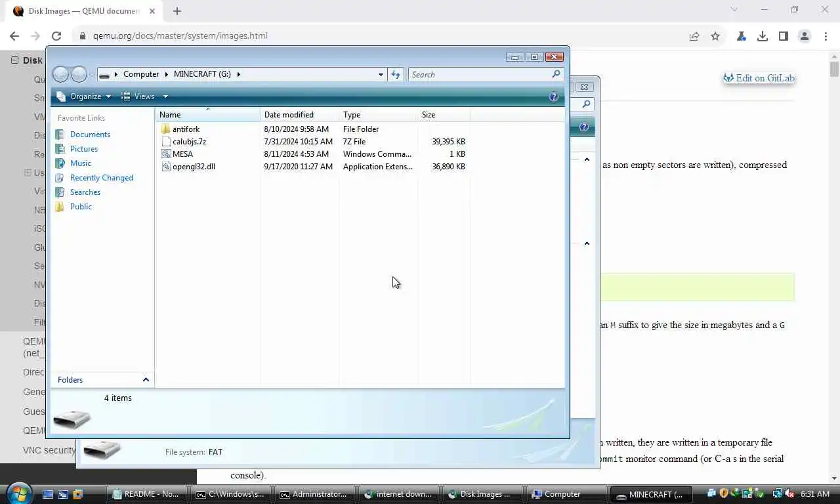Click upper collapse chevron in background Computer window
The width and height of the screenshot is (840, 504).
coord(587,159)
